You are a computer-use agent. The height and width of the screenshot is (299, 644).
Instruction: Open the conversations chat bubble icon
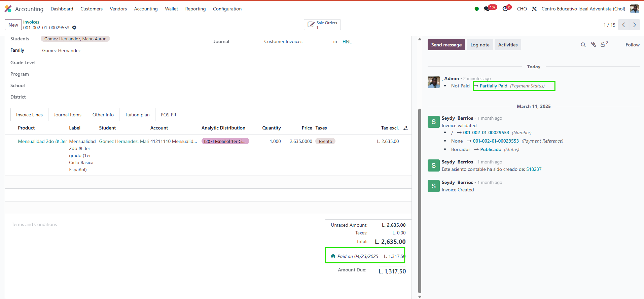click(487, 9)
